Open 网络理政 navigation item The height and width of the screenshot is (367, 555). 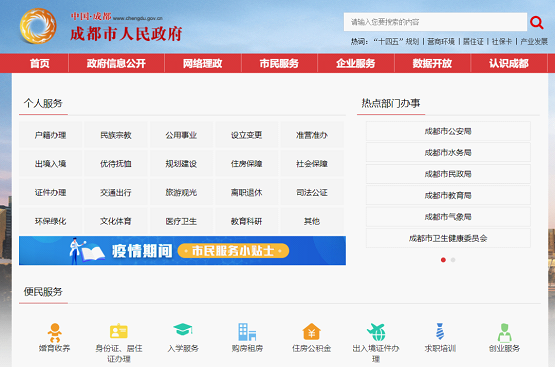tap(202, 63)
